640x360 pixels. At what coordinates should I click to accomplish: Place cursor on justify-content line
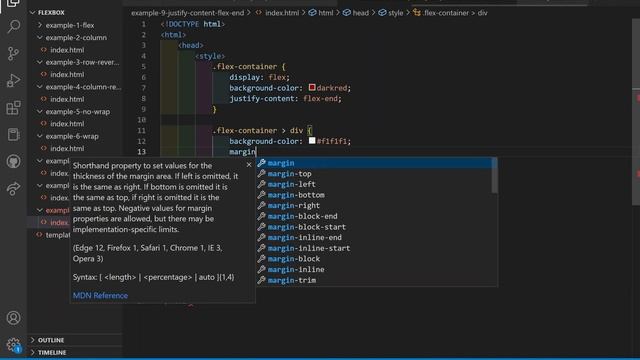[285, 98]
